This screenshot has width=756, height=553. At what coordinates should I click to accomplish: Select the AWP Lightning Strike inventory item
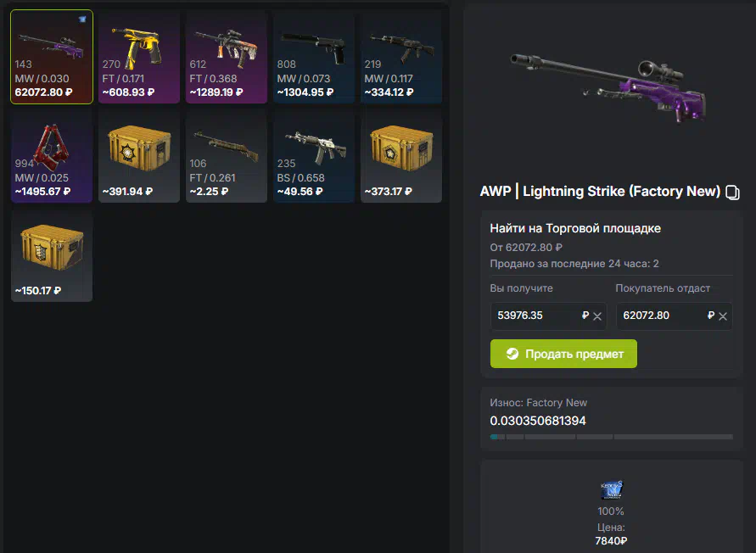[52, 57]
